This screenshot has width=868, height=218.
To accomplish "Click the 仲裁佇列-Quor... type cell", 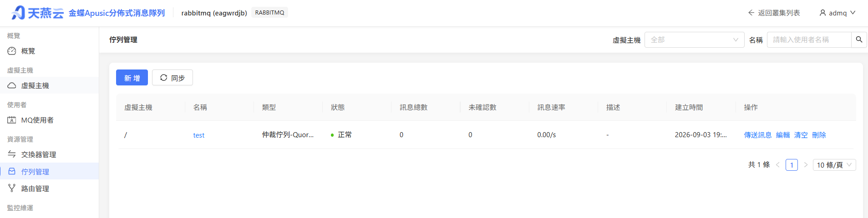I will (288, 135).
